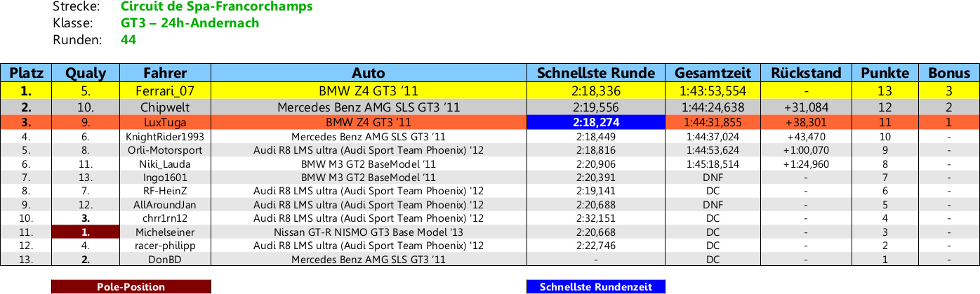Viewport: 980px width, 294px height.
Task: Click the Fahrer column header
Action: [x=166, y=73]
